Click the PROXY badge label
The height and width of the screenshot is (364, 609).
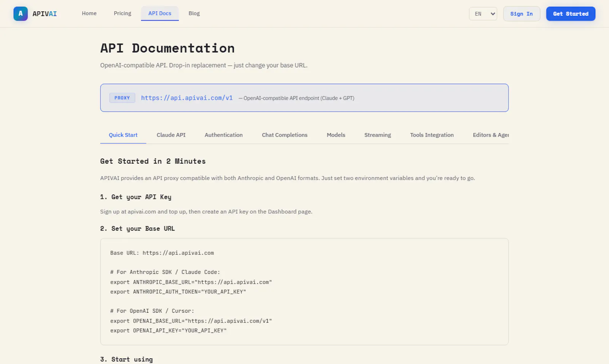(x=122, y=98)
